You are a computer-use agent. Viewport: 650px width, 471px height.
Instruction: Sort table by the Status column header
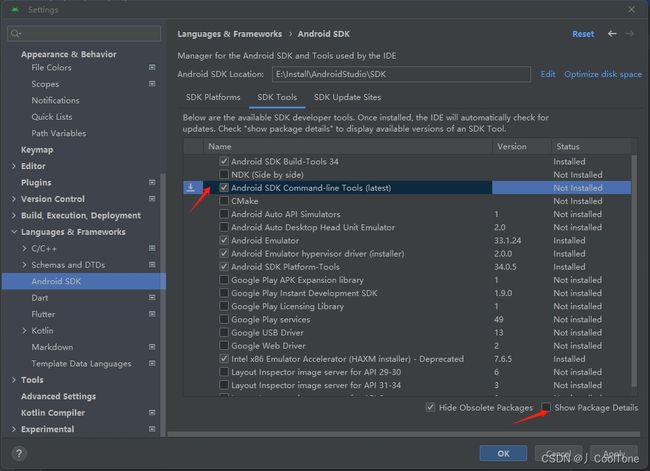tap(592, 146)
